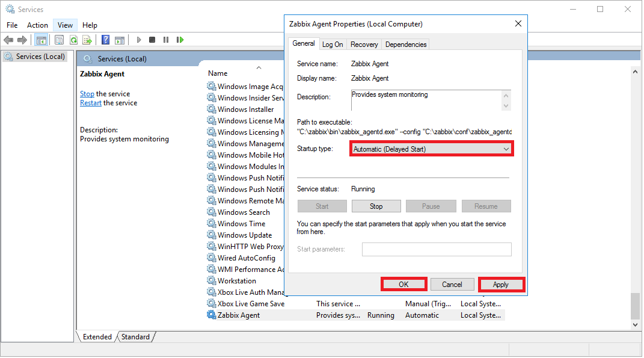Click the services list scroll up arrow

tap(635, 72)
